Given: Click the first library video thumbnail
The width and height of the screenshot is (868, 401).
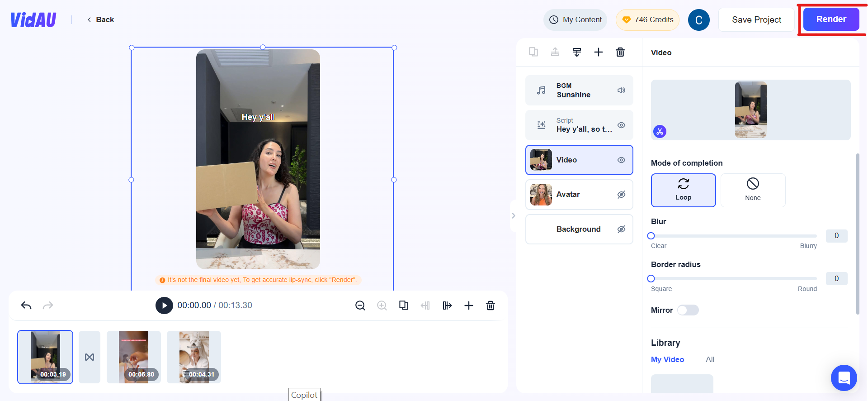Looking at the screenshot, I should [682, 383].
